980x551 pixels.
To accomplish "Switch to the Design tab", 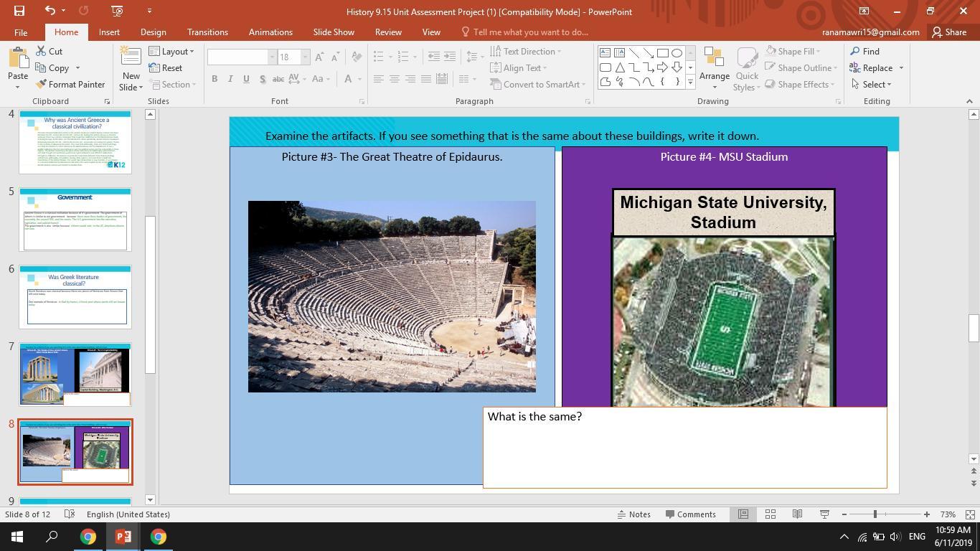I will [153, 32].
